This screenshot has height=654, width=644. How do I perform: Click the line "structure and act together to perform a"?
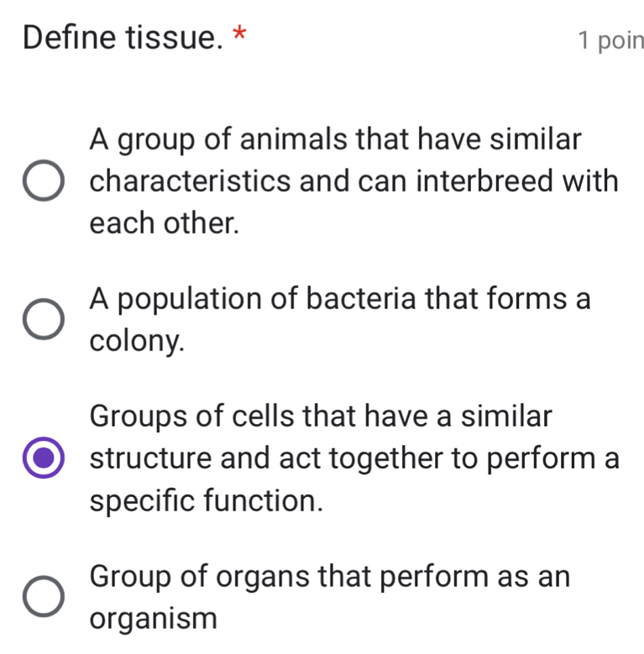(354, 458)
